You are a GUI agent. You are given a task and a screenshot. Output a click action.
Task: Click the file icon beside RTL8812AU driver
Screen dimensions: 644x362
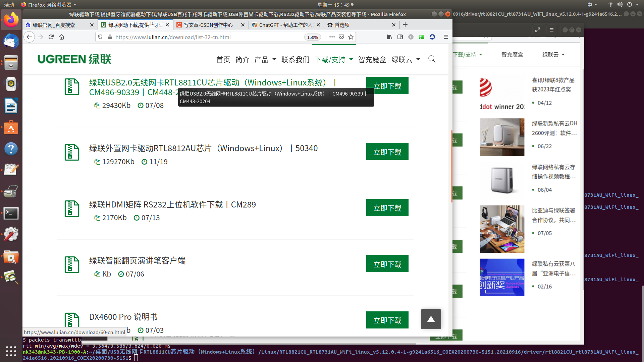tap(72, 153)
